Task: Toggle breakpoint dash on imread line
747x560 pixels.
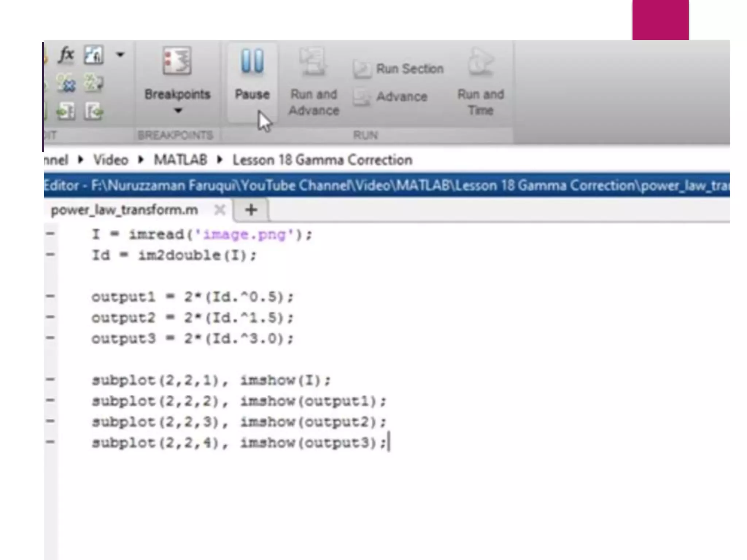Action: 50,234
